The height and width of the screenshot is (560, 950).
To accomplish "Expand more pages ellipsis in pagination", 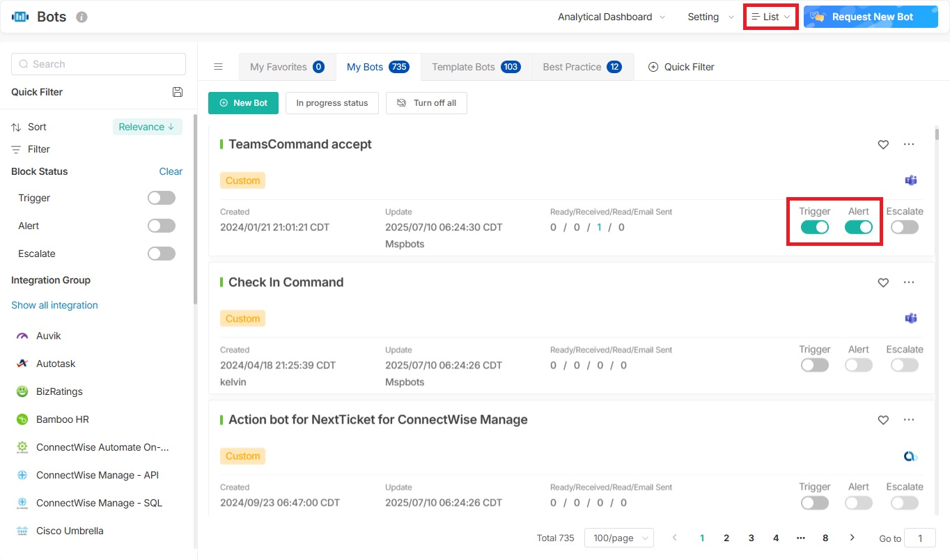I will pyautogui.click(x=800, y=538).
